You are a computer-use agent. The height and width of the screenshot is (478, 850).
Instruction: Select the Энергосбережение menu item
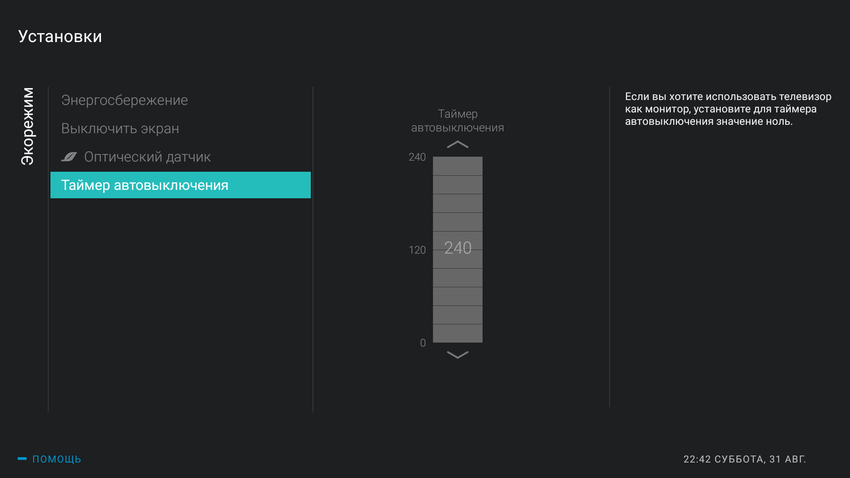[124, 100]
